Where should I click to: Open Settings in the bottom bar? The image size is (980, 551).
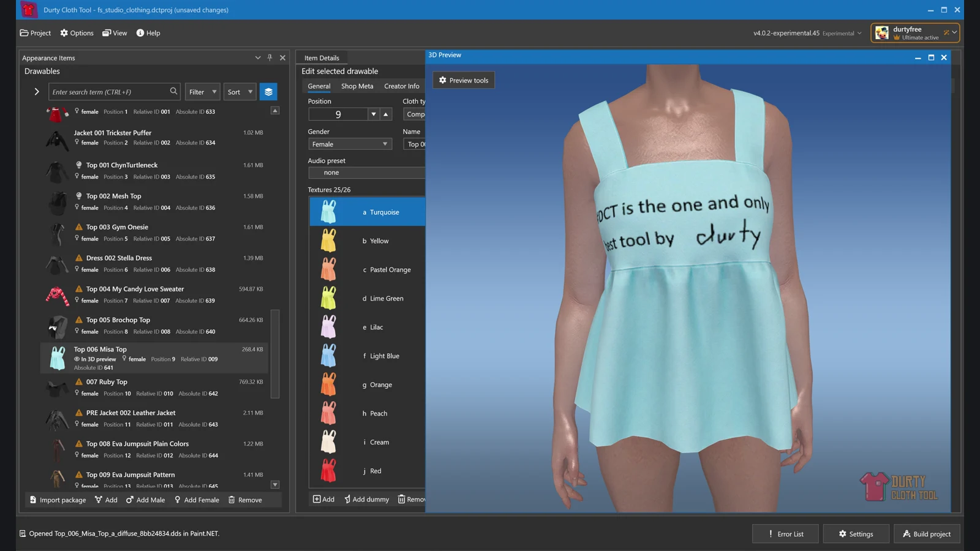pos(856,534)
